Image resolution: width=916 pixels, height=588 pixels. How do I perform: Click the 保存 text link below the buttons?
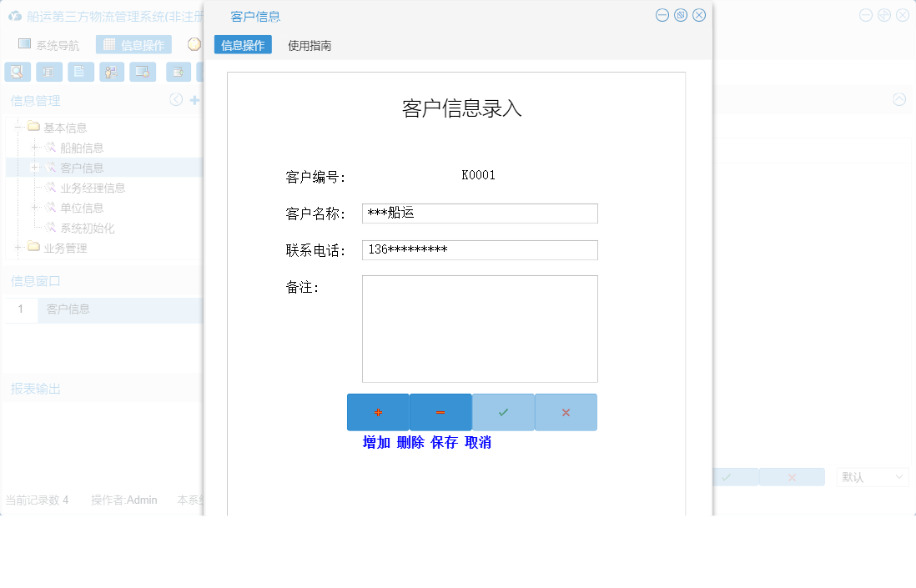pos(445,443)
